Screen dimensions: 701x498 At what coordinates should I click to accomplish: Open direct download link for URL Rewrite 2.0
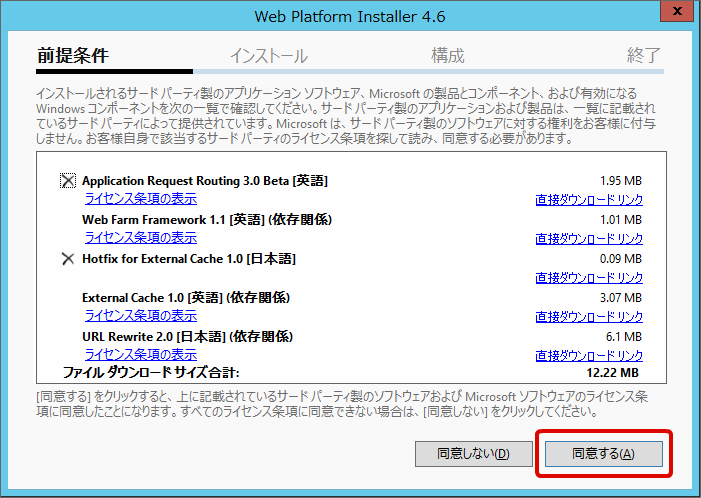pyautogui.click(x=589, y=355)
